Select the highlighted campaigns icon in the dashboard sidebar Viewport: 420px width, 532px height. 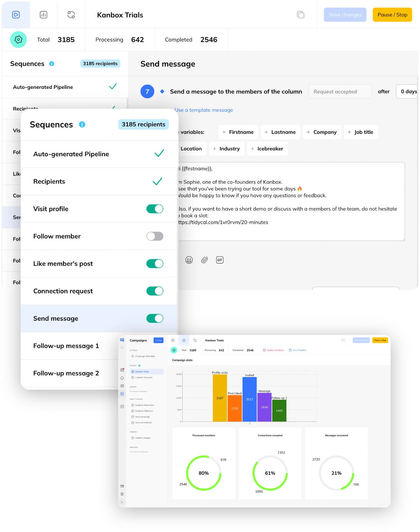122,394
